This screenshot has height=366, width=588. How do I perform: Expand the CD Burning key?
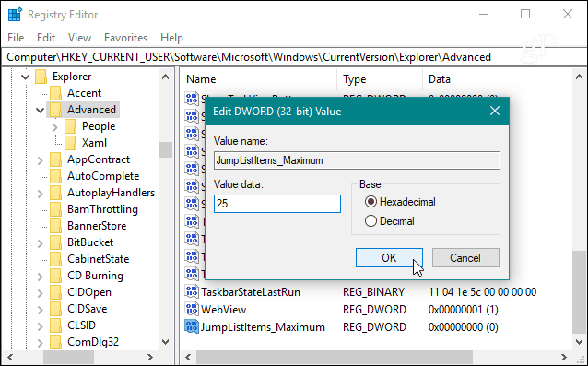(41, 277)
